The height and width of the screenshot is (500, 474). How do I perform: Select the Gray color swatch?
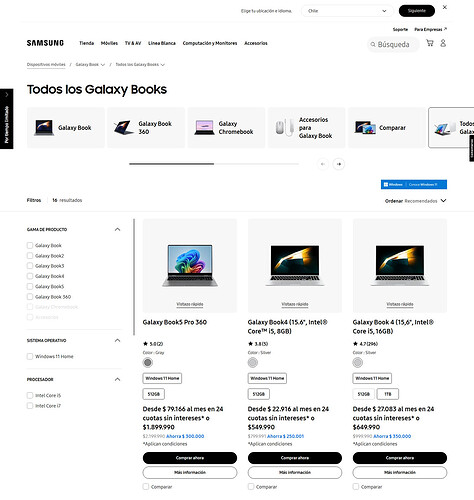(x=148, y=362)
